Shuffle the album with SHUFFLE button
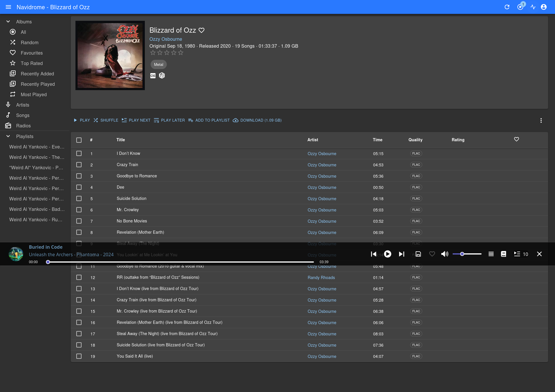Screen dimensions: 555x392 point(106,120)
